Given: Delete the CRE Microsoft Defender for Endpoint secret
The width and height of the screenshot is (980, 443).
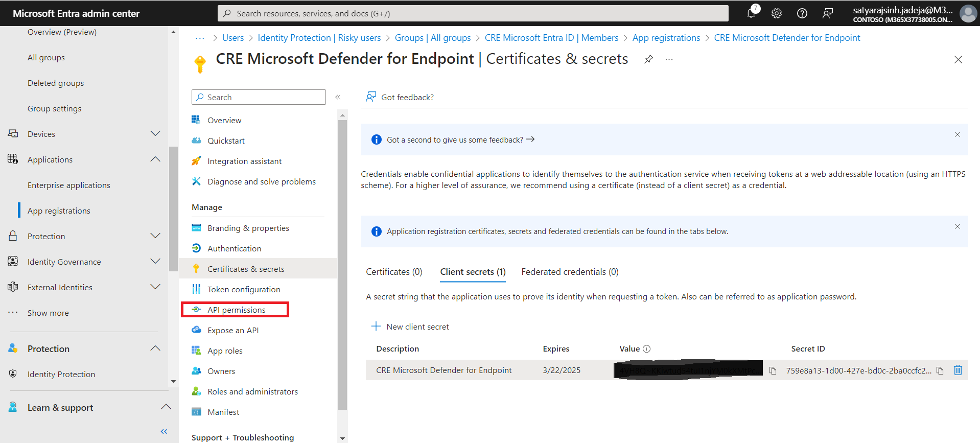Looking at the screenshot, I should (x=958, y=370).
